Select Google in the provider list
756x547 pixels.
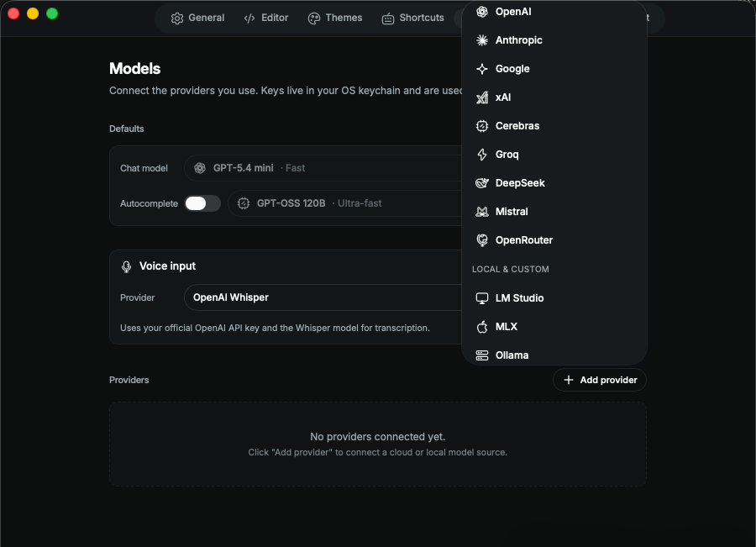(554, 69)
